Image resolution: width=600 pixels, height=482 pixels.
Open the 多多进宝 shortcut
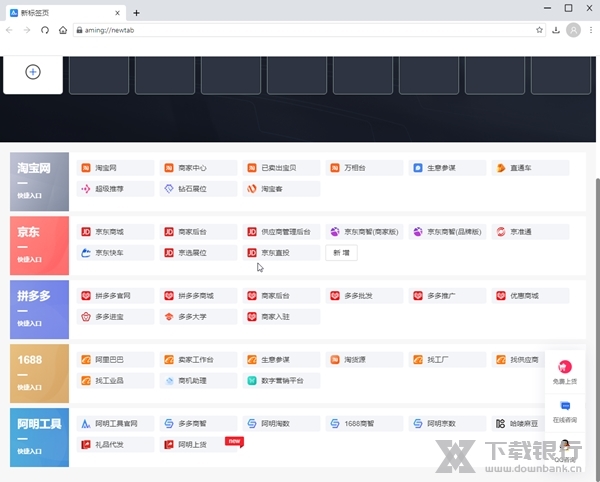click(x=115, y=317)
